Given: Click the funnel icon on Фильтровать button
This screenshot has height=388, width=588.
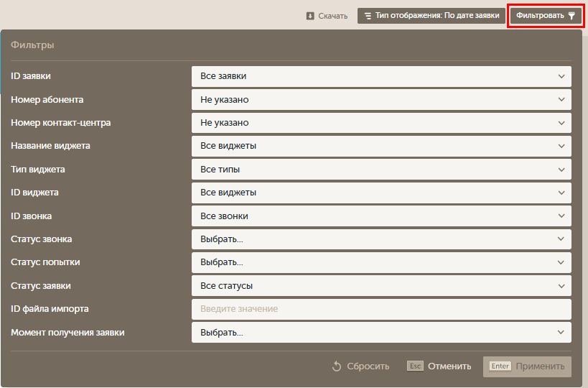Looking at the screenshot, I should click(571, 16).
